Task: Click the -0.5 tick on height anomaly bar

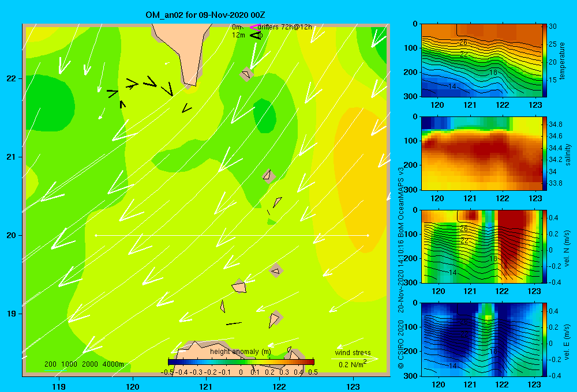Action: pyautogui.click(x=167, y=372)
